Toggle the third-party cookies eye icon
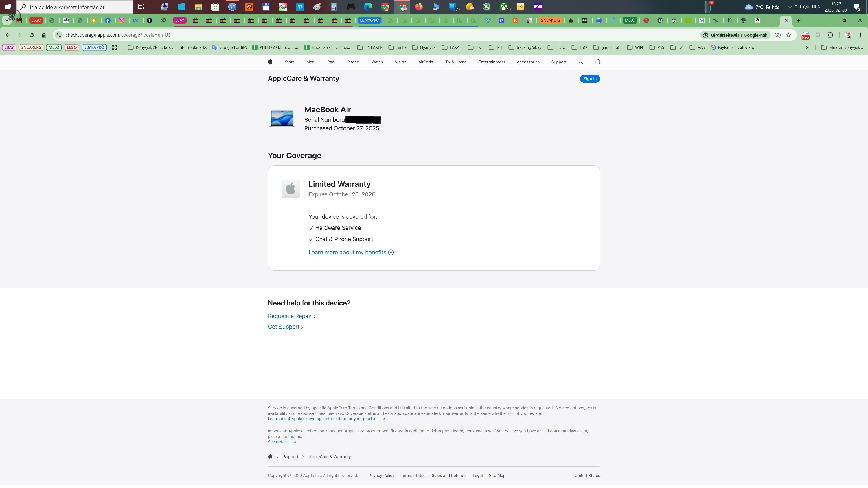Viewport: 868px width, 488px height. pos(778,35)
